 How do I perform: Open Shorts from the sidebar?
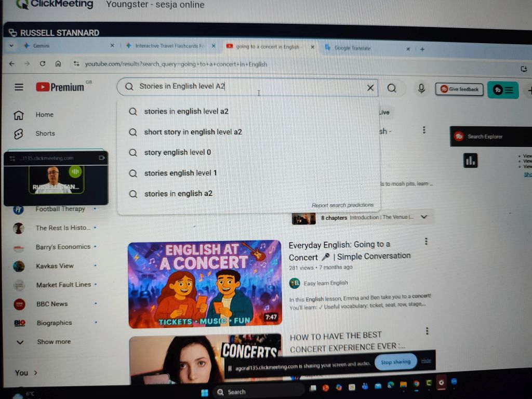45,134
